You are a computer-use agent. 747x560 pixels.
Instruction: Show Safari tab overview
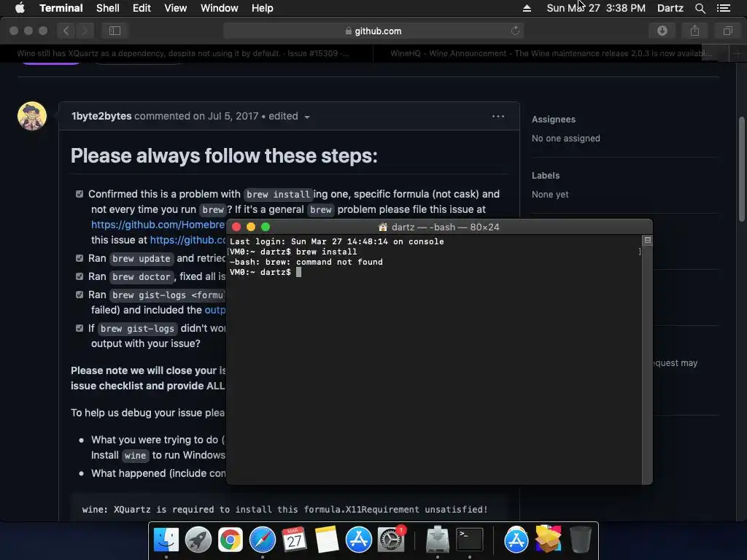(727, 31)
